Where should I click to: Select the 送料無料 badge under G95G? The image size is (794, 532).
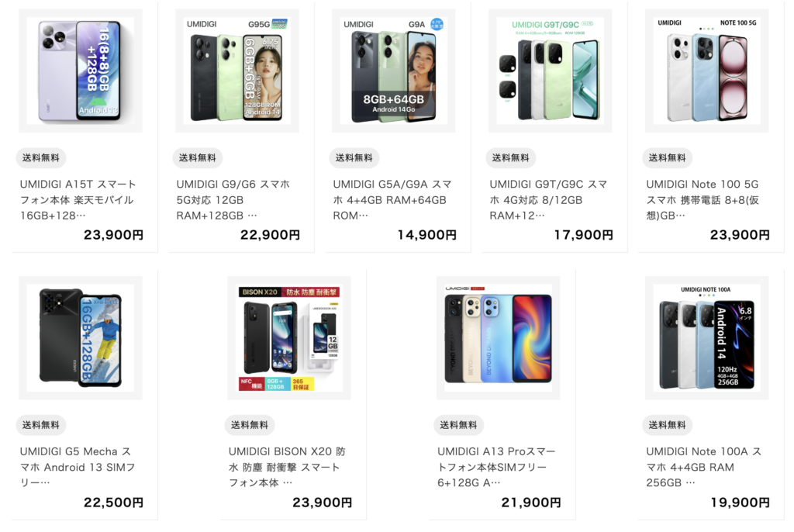[198, 157]
